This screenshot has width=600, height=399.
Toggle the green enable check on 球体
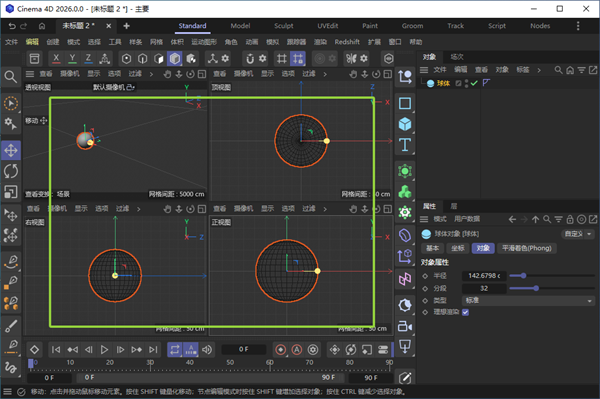pyautogui.click(x=474, y=83)
